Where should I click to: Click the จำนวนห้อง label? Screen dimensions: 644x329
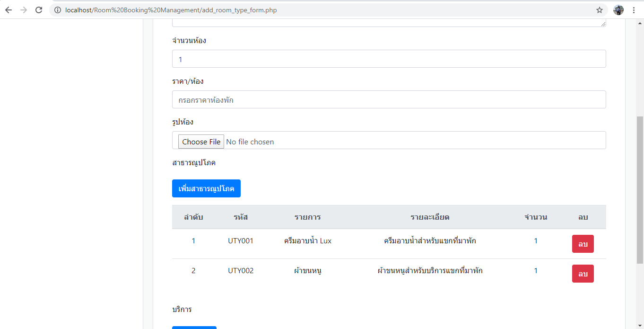click(x=189, y=41)
